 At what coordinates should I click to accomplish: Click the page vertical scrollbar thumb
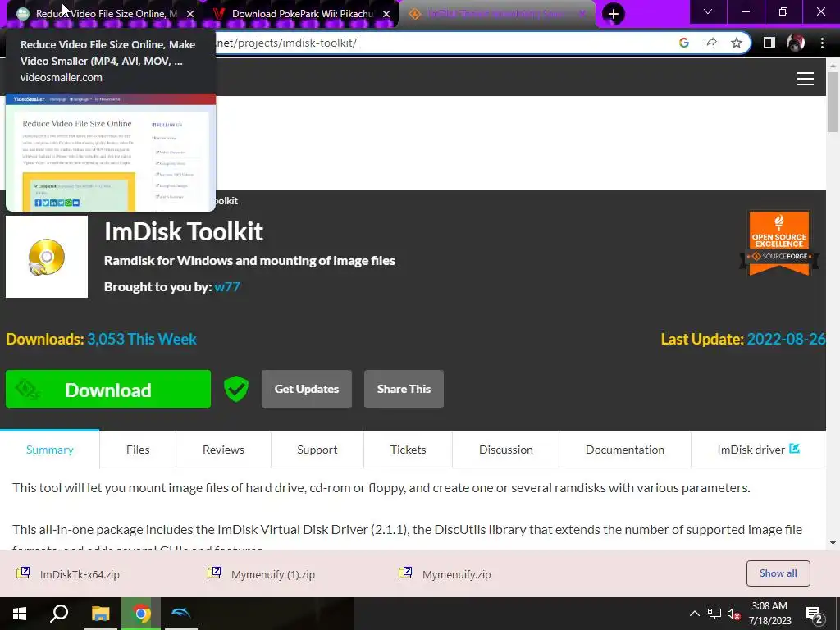(x=833, y=102)
